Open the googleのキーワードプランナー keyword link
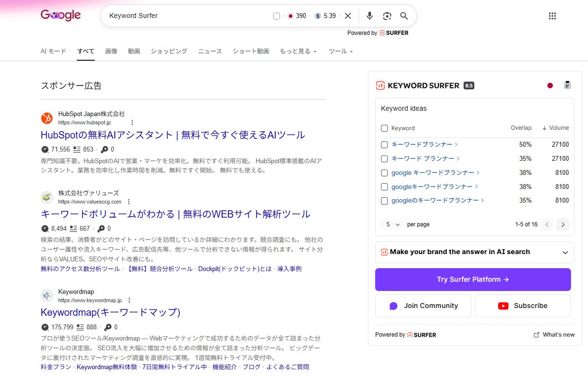This screenshot has height=376, width=588. coord(435,201)
